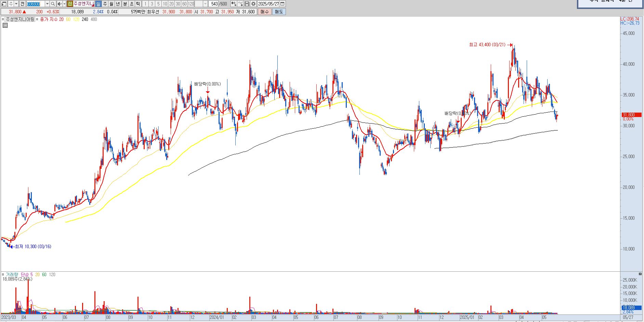
Task: Click the 매수 buy button
Action: [265, 12]
